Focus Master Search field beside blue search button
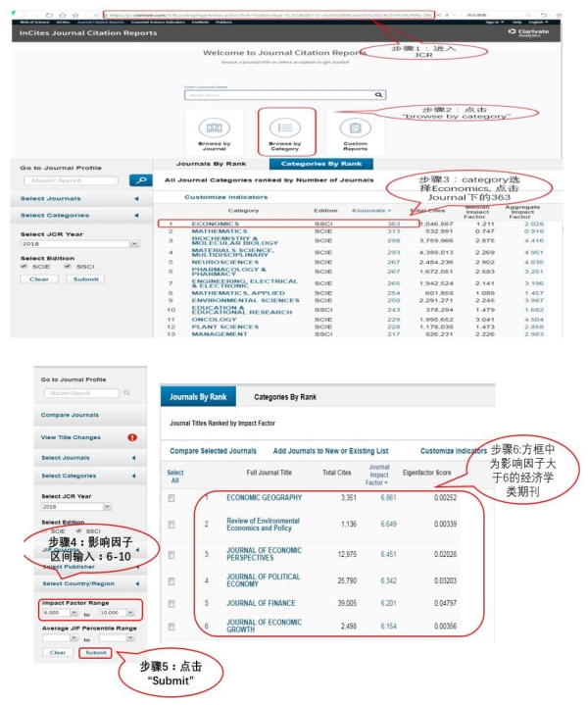 71,180
